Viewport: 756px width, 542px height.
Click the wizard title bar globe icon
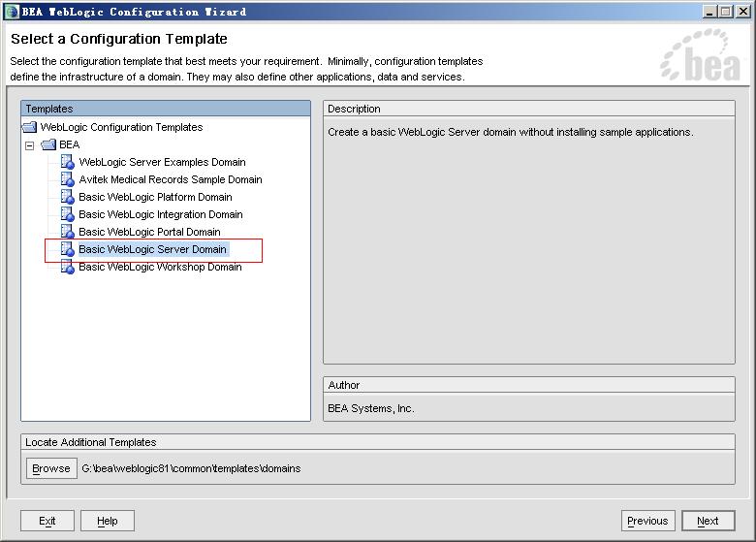12,12
